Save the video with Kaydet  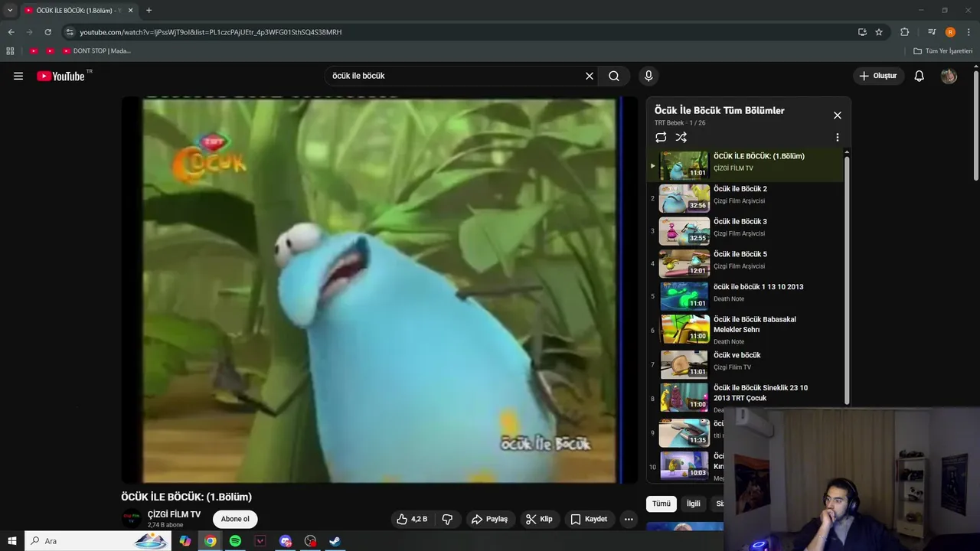[589, 519]
